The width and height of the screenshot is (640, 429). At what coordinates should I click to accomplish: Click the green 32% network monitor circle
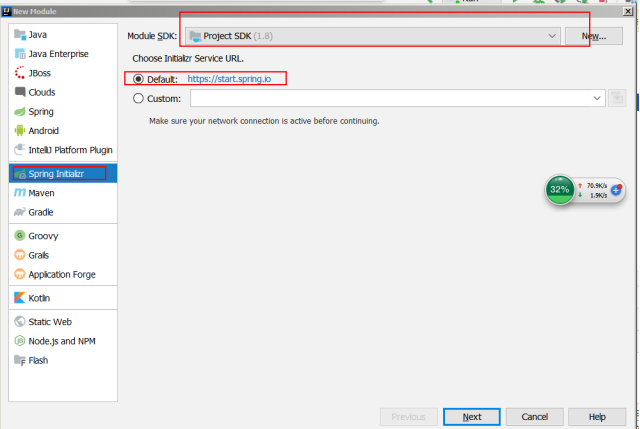(x=560, y=189)
